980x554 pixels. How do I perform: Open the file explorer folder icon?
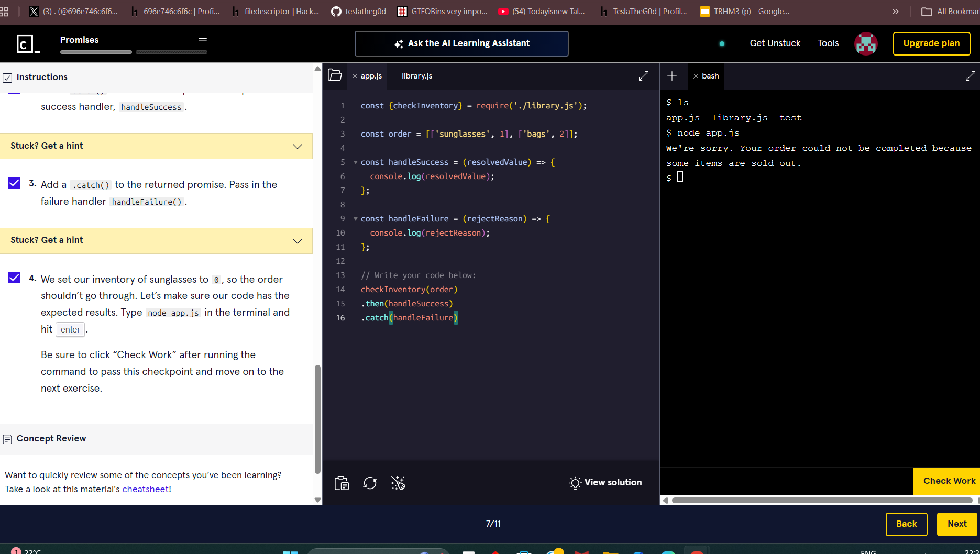pos(335,75)
